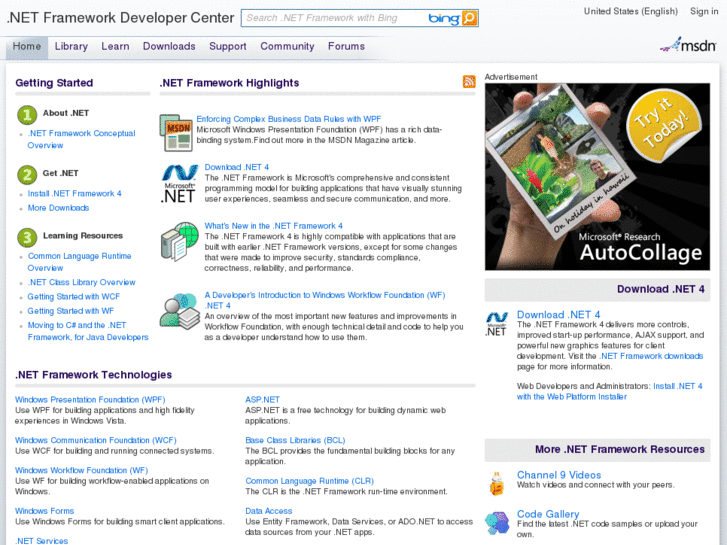
Task: Click Download .NET 4 link in Highlights
Action: pos(236,167)
